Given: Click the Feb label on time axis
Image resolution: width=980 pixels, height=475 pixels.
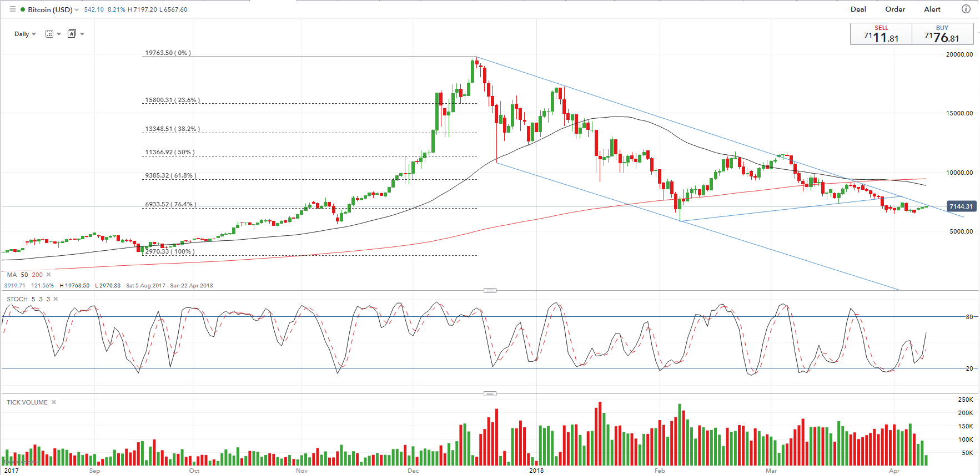Looking at the screenshot, I should (x=660, y=471).
